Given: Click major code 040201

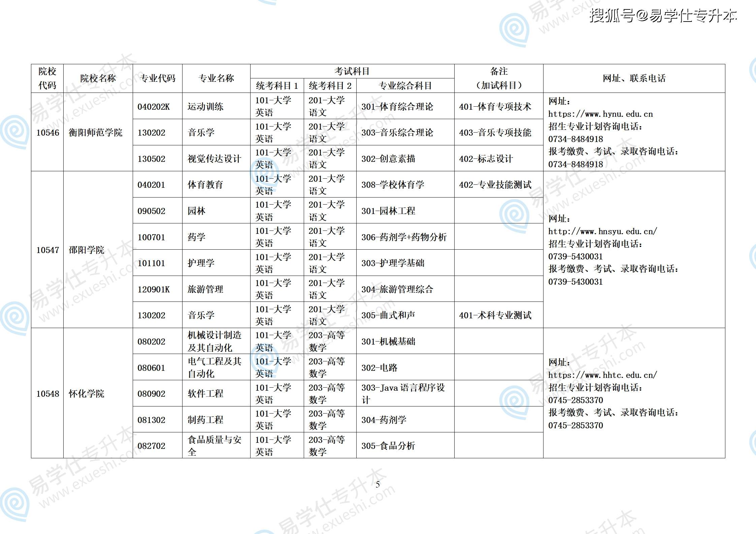Looking at the screenshot, I should pos(152,185).
